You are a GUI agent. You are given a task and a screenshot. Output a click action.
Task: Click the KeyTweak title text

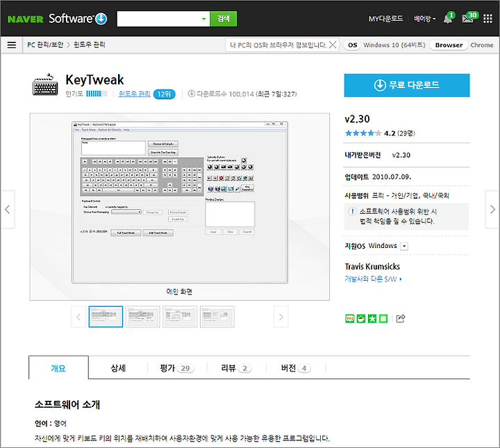(x=94, y=80)
